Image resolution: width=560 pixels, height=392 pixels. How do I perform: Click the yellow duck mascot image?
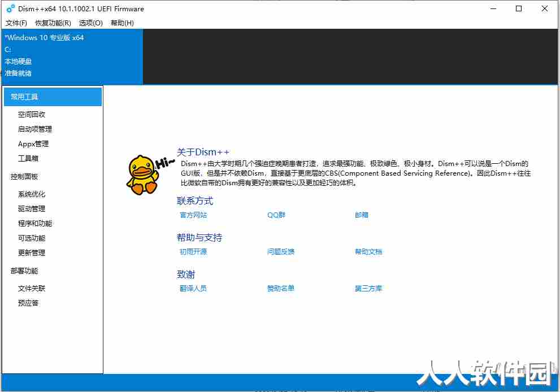[143, 174]
